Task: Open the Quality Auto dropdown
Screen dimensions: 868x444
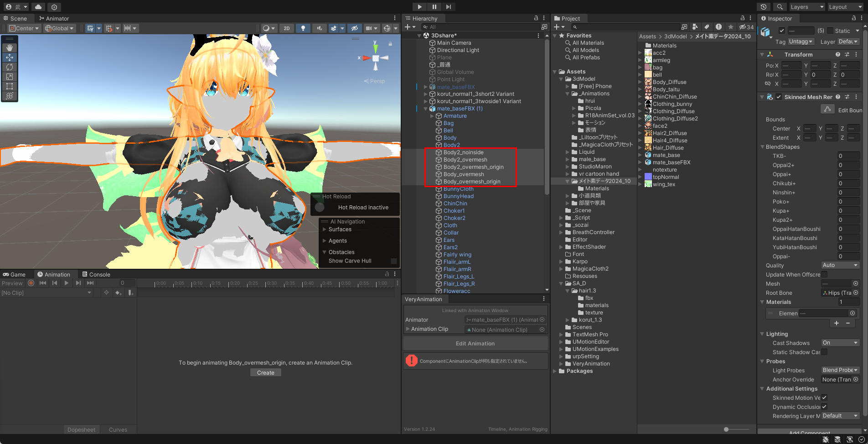Action: tap(840, 265)
